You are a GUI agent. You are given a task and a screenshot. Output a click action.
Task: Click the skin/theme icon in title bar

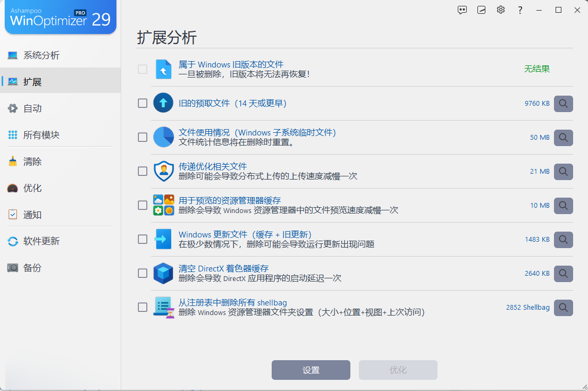(x=481, y=10)
